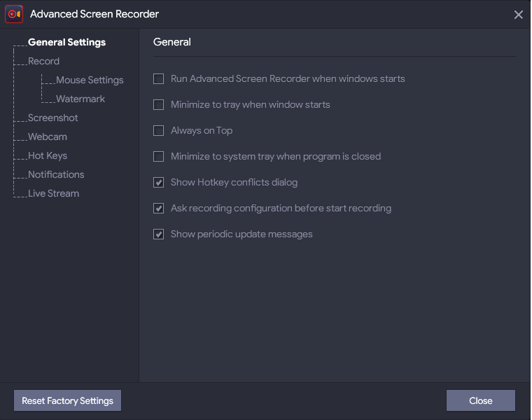Screen dimensions: 532x420
Task: Open the Webcam settings
Action: [x=48, y=136]
